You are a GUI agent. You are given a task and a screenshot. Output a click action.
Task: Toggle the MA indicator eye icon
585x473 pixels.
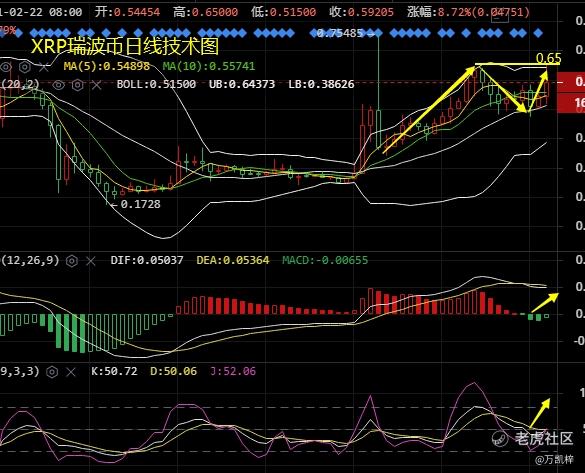6,68
